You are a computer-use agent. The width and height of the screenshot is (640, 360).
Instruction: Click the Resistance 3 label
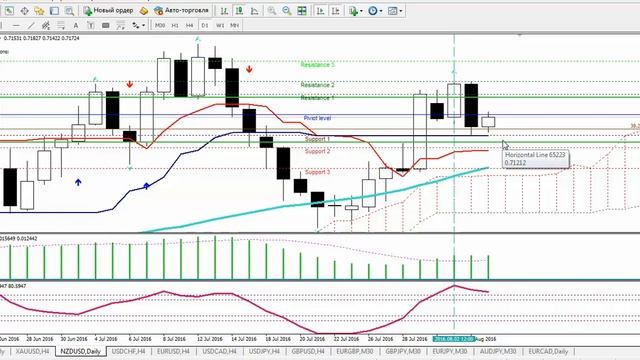(318, 64)
